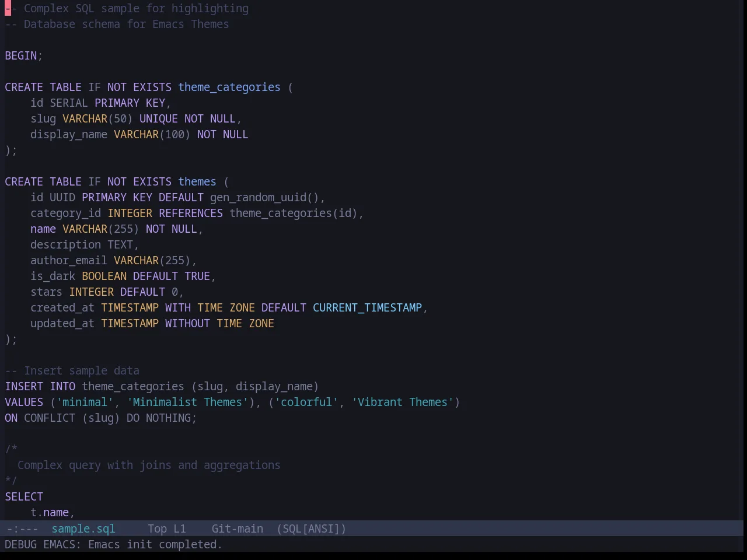Screen dimensions: 747x560
Task: Click NOTHING keyword
Action: click(169, 418)
